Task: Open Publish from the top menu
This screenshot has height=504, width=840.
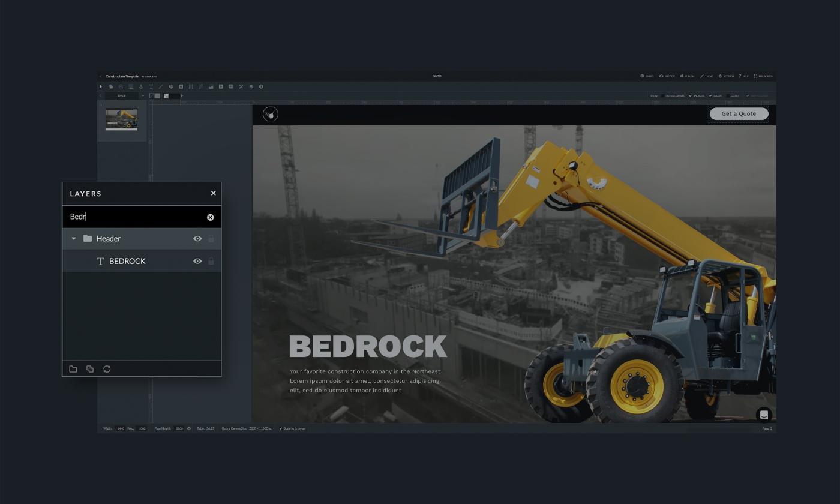Action: point(687,76)
